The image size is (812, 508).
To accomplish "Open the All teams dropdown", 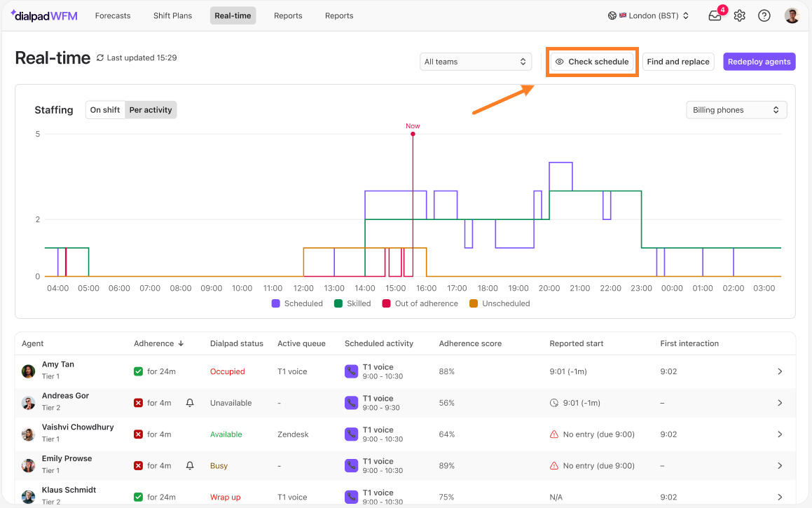I will pyautogui.click(x=476, y=62).
